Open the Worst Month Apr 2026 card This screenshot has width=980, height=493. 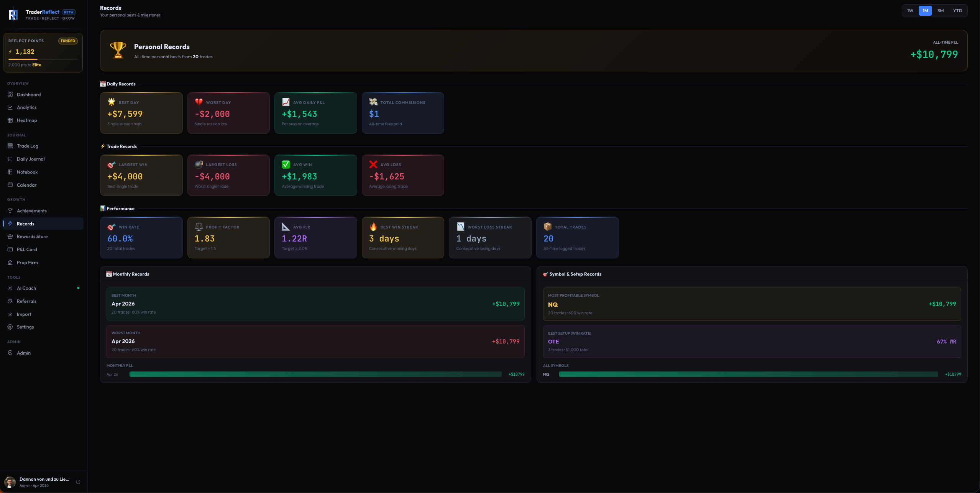pos(315,342)
